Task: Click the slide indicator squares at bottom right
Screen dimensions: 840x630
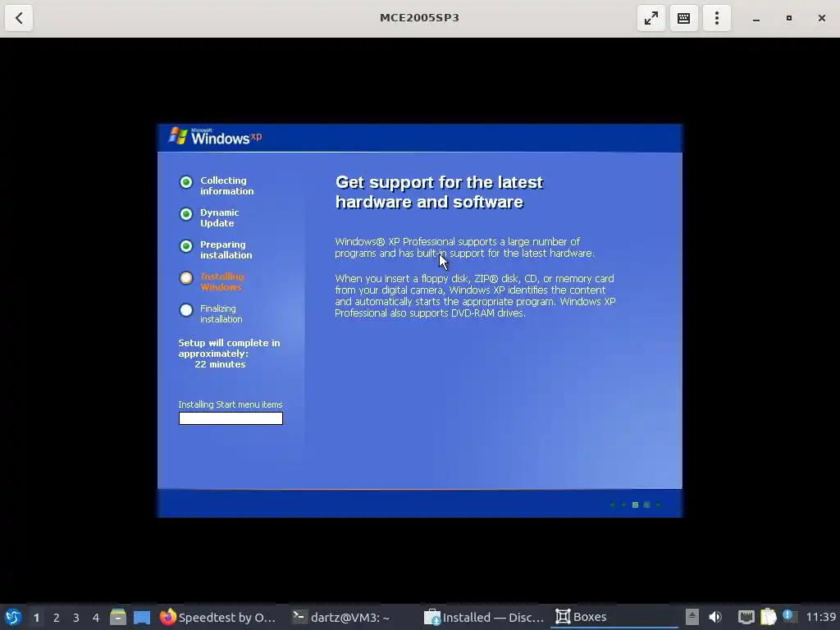Action: pyautogui.click(x=636, y=504)
